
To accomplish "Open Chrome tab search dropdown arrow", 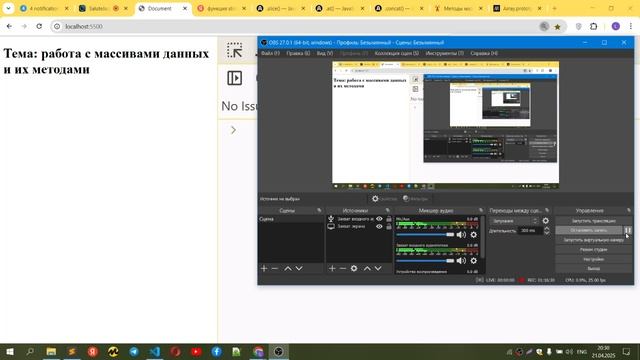I will pos(8,8).
